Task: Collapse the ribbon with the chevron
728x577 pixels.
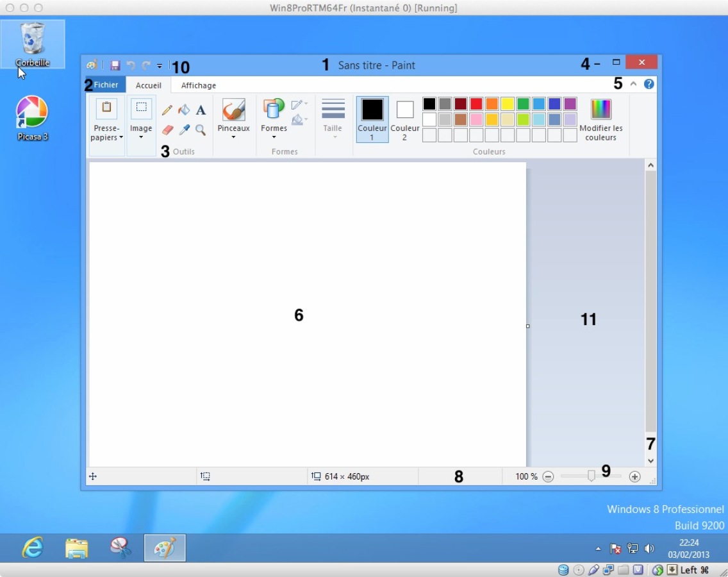Action: pos(633,84)
